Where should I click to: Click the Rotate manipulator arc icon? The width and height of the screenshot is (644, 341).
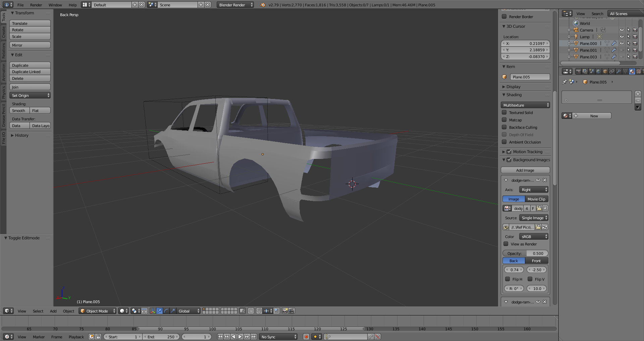pyautogui.click(x=166, y=311)
